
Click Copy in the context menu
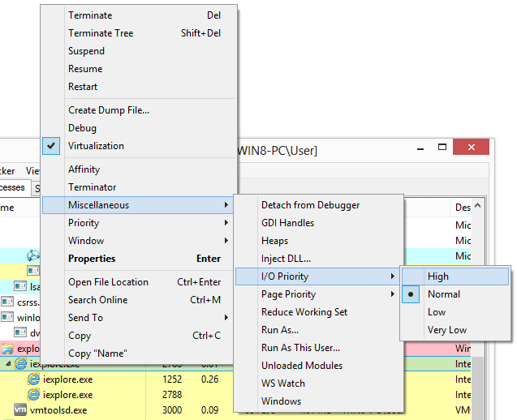pos(138,336)
